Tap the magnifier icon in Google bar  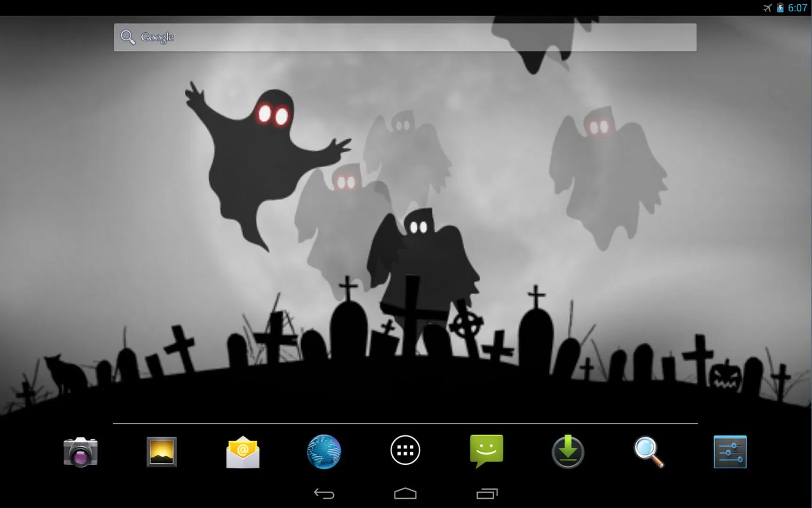127,37
